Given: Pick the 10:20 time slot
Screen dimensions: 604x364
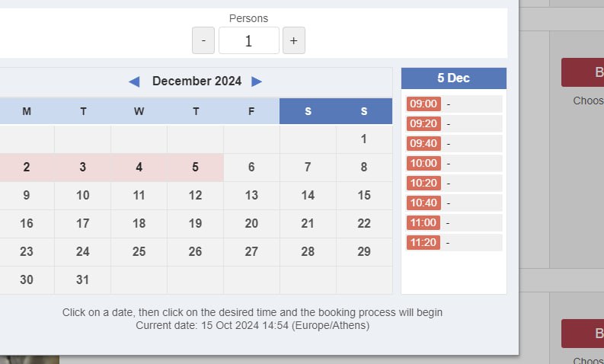Looking at the screenshot, I should (x=423, y=183).
